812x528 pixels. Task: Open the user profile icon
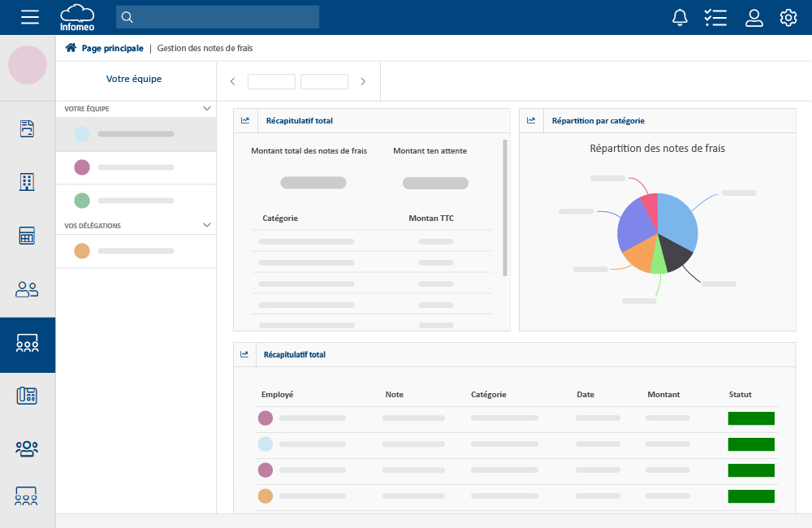pos(754,16)
